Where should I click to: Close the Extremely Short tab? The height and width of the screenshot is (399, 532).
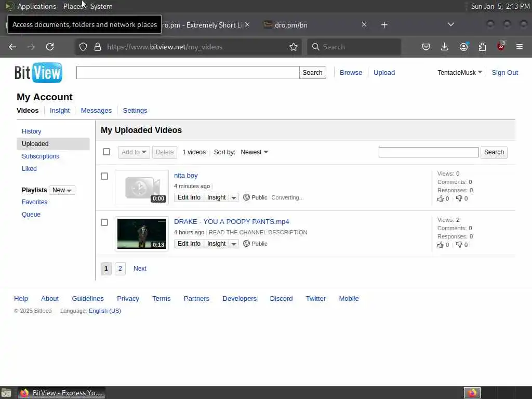[247, 24]
